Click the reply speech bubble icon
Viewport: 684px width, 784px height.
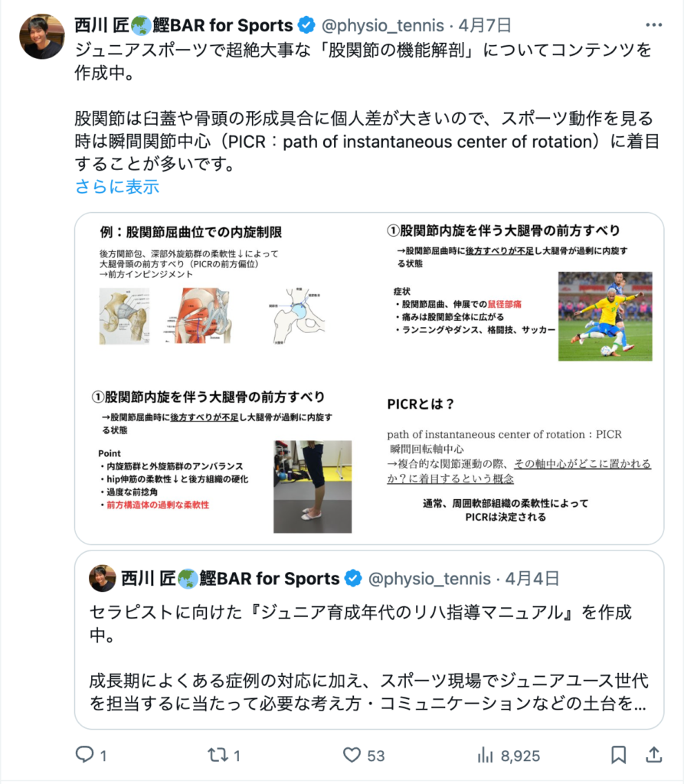[x=84, y=754]
